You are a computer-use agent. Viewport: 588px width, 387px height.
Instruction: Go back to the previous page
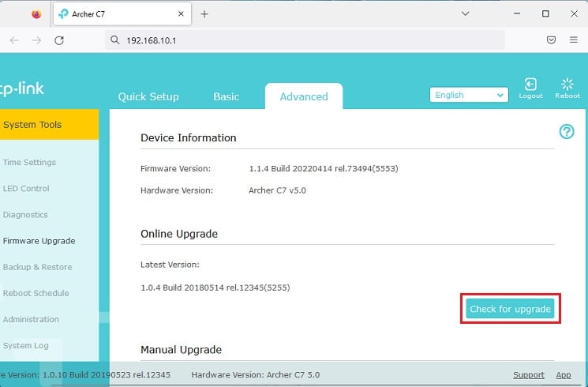click(14, 40)
